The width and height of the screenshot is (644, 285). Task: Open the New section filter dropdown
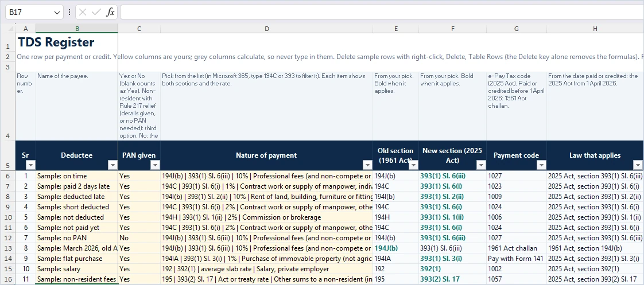[482, 165]
